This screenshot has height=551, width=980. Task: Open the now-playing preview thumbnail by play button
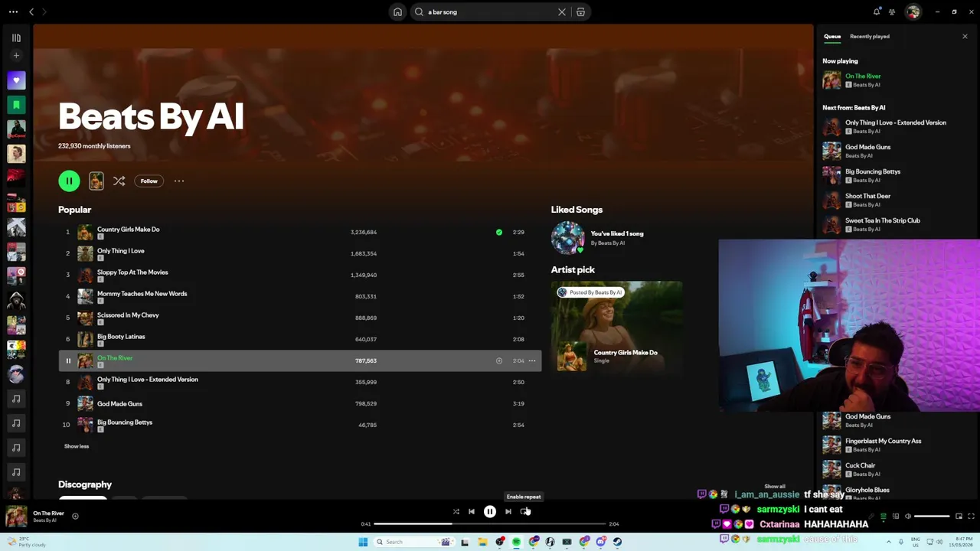pyautogui.click(x=96, y=181)
